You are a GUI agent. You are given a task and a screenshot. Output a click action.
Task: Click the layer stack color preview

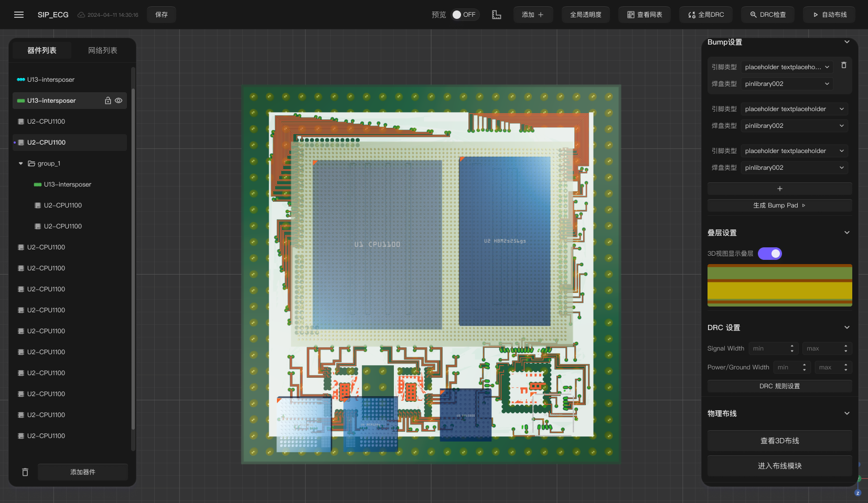pyautogui.click(x=779, y=286)
